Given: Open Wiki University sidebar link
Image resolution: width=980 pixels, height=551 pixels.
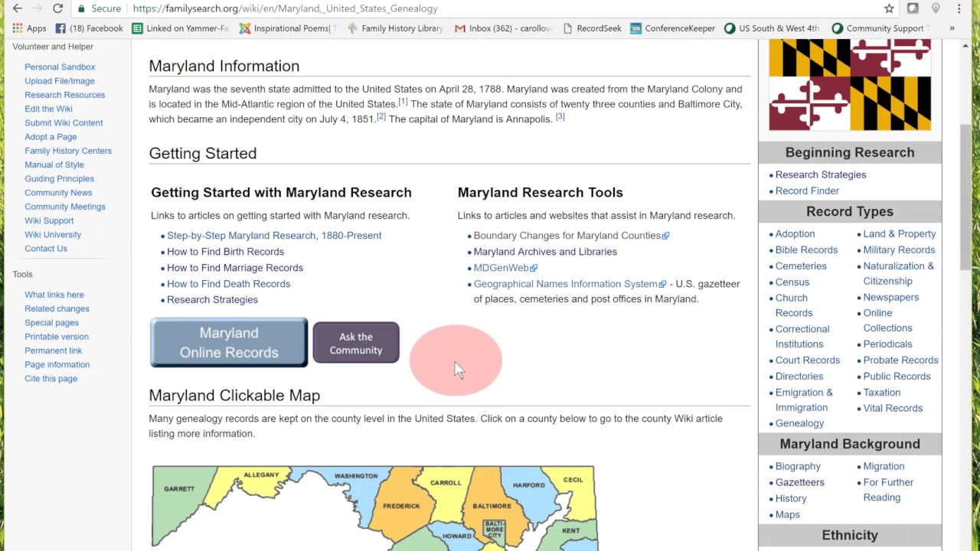Looking at the screenshot, I should [x=53, y=235].
